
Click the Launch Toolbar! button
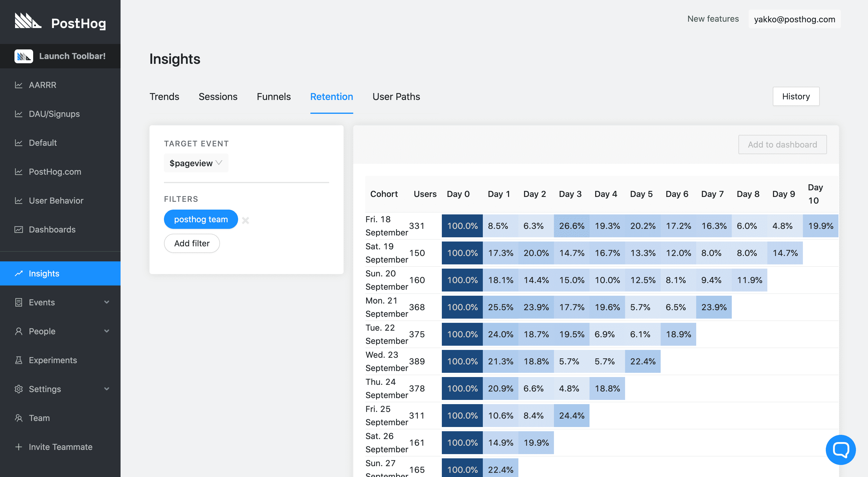(x=60, y=56)
